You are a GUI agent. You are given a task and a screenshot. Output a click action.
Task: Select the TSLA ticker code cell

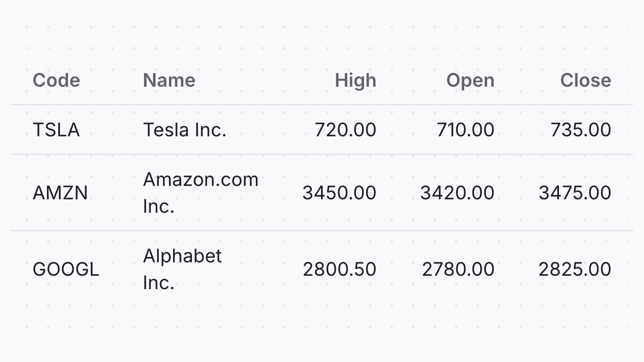[x=56, y=130]
